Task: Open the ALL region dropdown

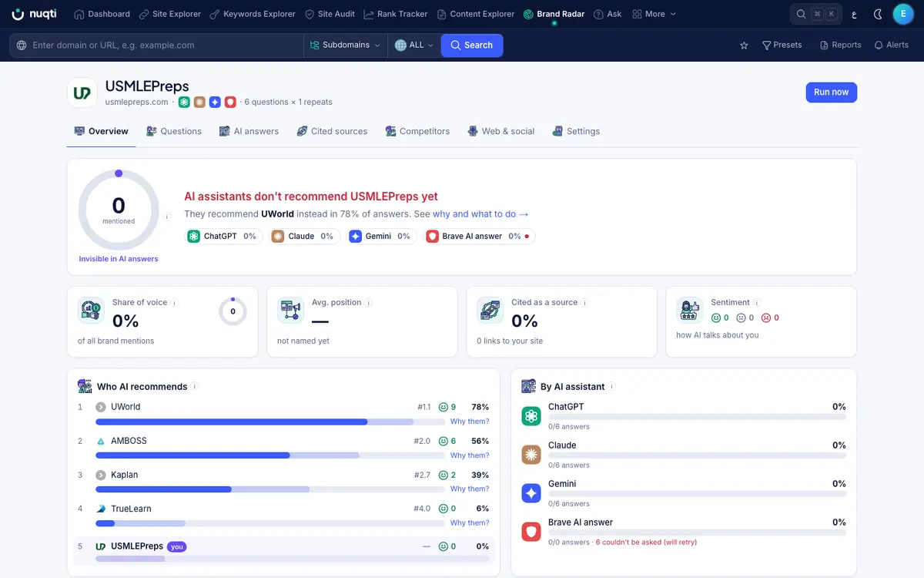Action: tap(413, 45)
